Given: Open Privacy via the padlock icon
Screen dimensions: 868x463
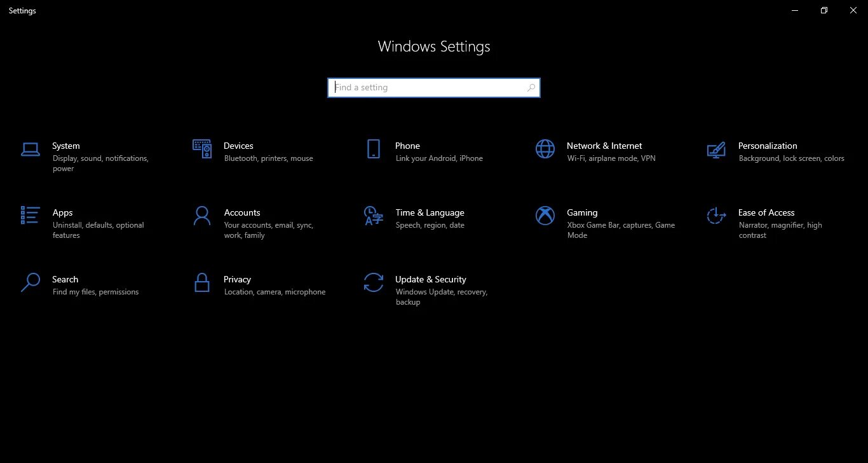Looking at the screenshot, I should (x=202, y=282).
